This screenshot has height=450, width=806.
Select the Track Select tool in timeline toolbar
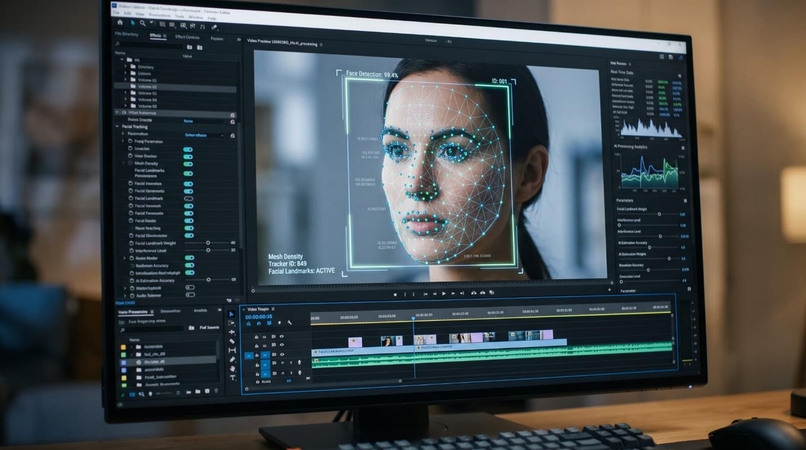coord(231,323)
